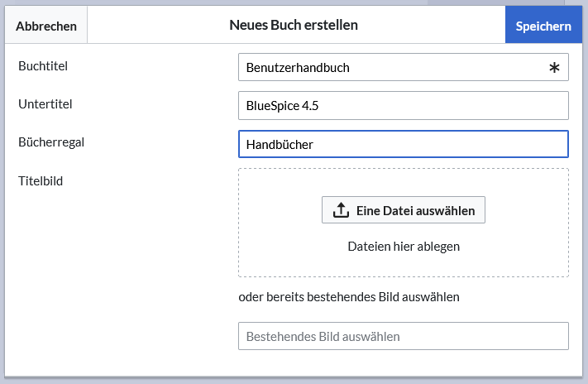Select the Untertitel field with BlueSpice 4.5
Viewport: 588px width, 384px height.
coord(404,105)
